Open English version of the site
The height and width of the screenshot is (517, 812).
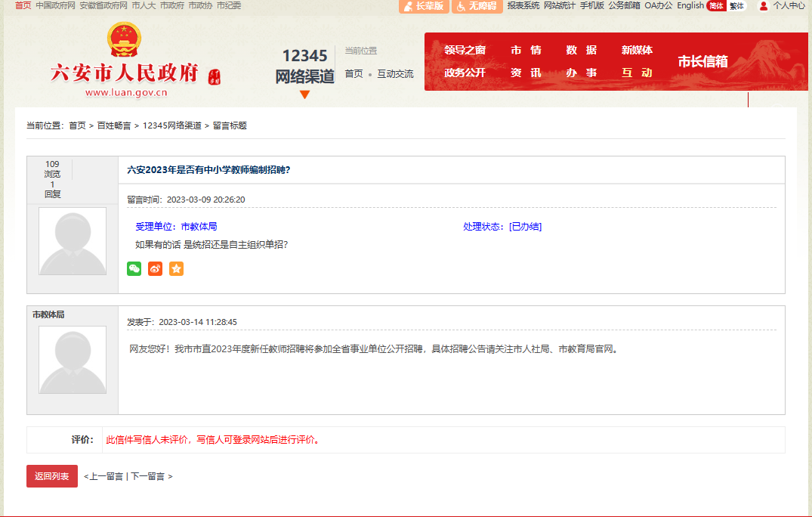[690, 6]
